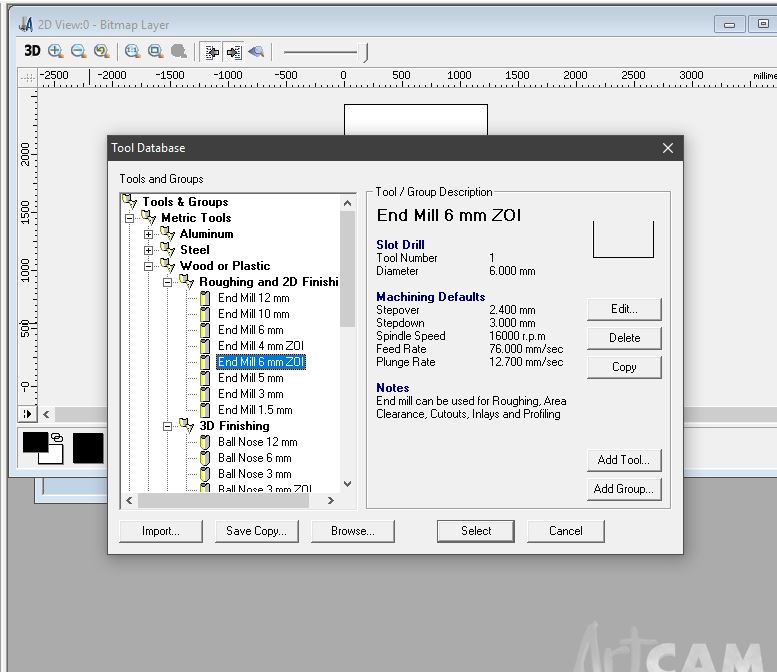Click the tool tree horizontal scrollbar thumb

223,501
